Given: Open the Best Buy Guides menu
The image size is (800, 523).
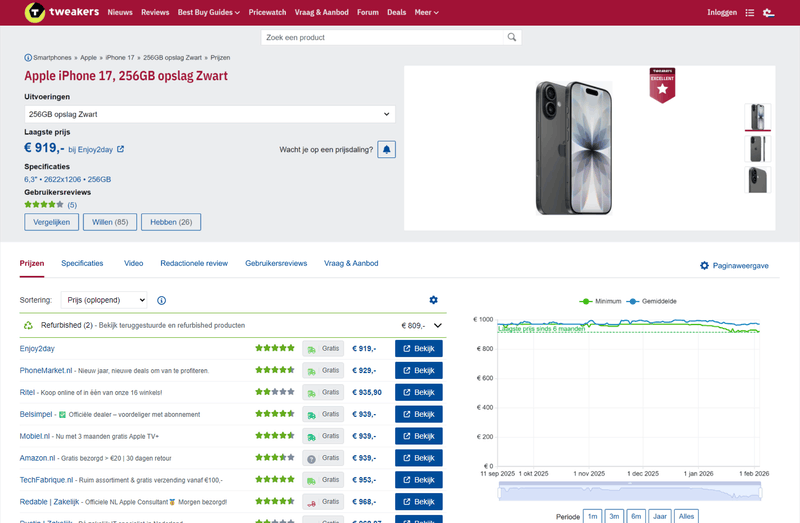Looking at the screenshot, I should tap(208, 12).
